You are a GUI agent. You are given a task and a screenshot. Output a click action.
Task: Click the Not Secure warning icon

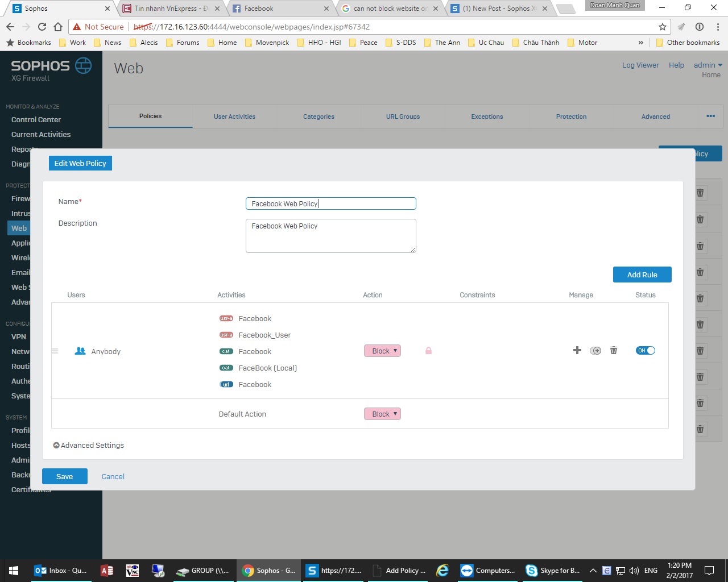[x=77, y=27]
